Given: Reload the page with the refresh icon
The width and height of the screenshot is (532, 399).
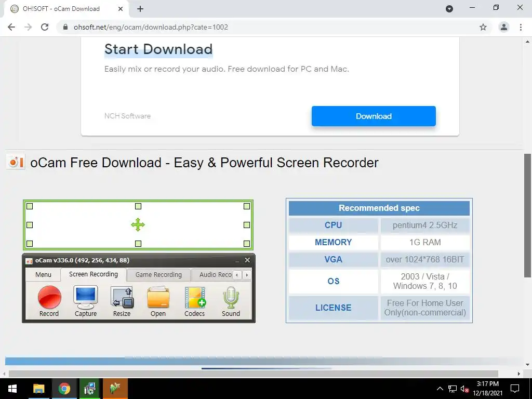Looking at the screenshot, I should click(45, 27).
